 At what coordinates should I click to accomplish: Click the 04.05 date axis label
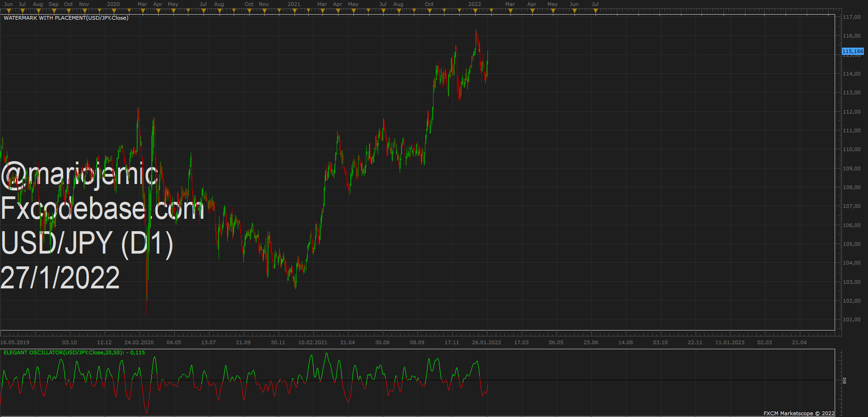coord(174,342)
